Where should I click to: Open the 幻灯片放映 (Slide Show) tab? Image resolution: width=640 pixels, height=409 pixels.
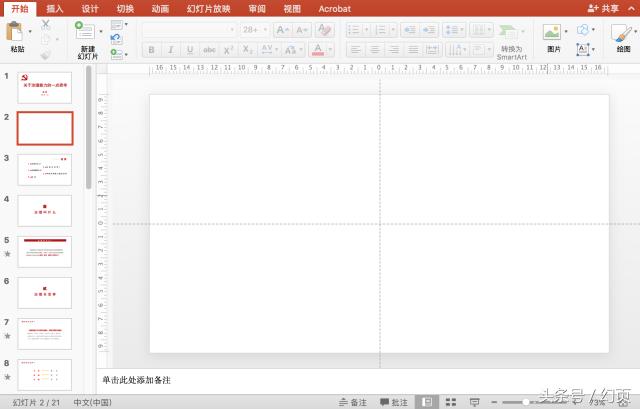207,8
